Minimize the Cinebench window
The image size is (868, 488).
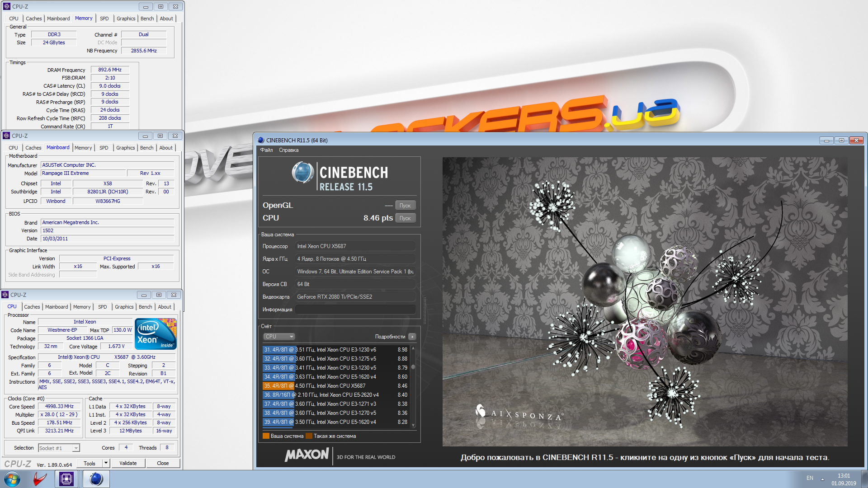click(x=826, y=140)
